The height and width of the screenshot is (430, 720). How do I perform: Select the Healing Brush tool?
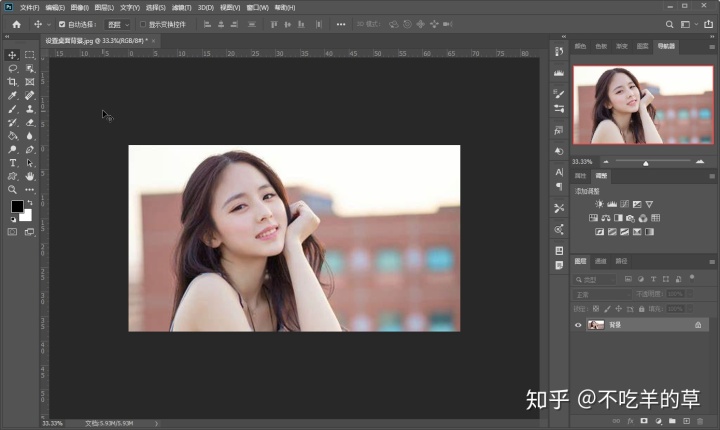click(x=30, y=96)
